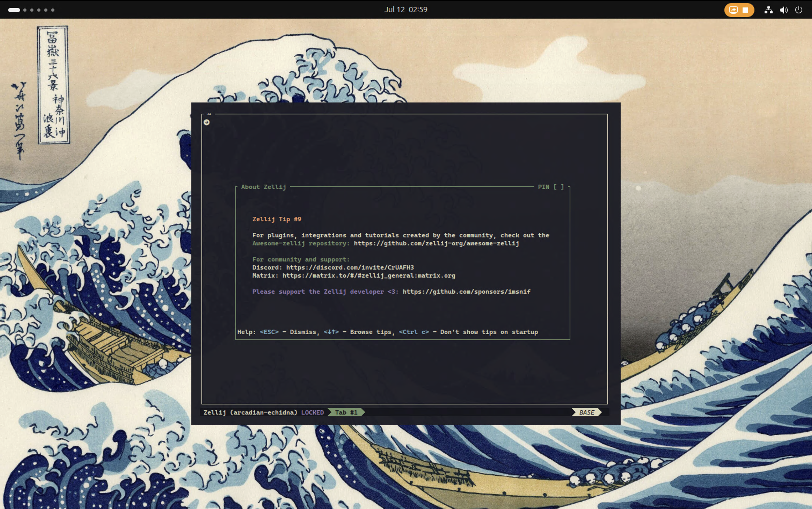Click the 'For community and support:' text
The height and width of the screenshot is (509, 812).
point(301,259)
